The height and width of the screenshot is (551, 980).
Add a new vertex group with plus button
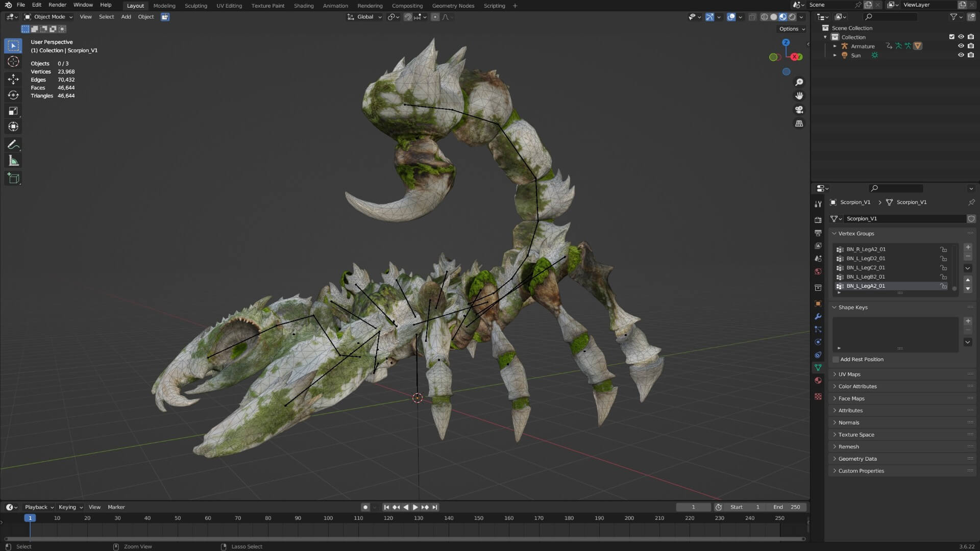(x=968, y=247)
